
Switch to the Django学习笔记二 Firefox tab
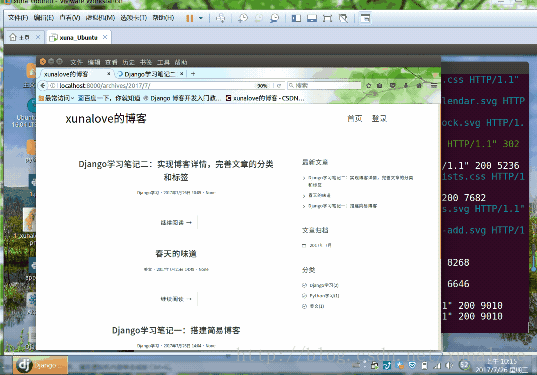(x=150, y=74)
